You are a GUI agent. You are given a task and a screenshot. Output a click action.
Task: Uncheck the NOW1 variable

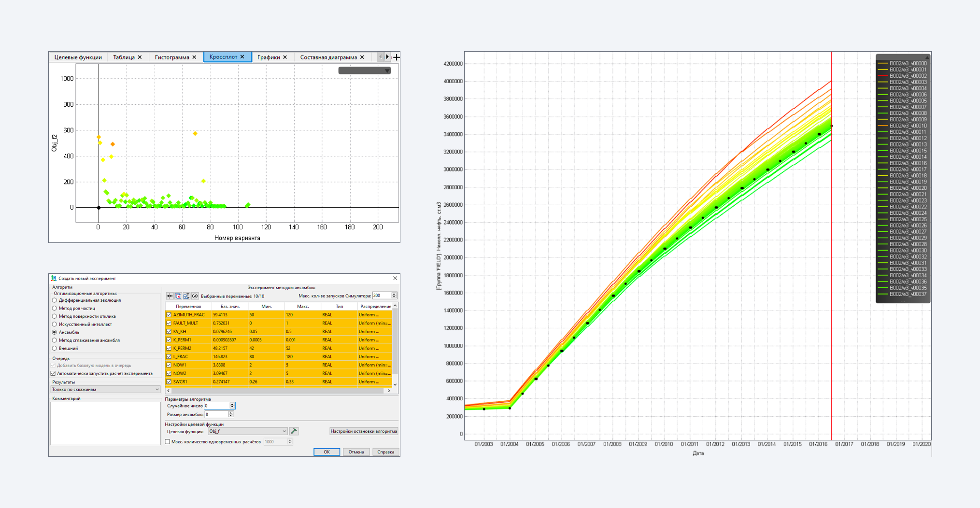pos(169,365)
